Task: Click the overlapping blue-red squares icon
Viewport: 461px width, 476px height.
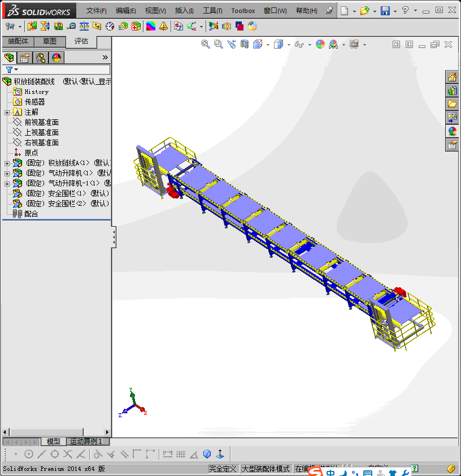Action: click(x=240, y=27)
